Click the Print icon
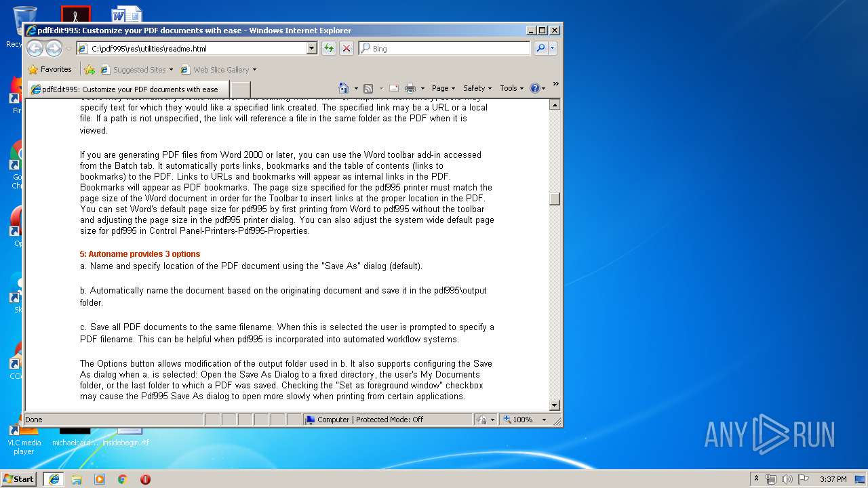 coord(410,88)
